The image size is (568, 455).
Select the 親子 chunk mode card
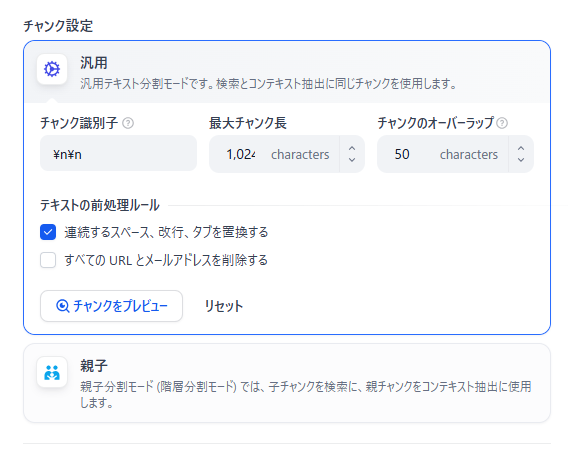(287, 383)
